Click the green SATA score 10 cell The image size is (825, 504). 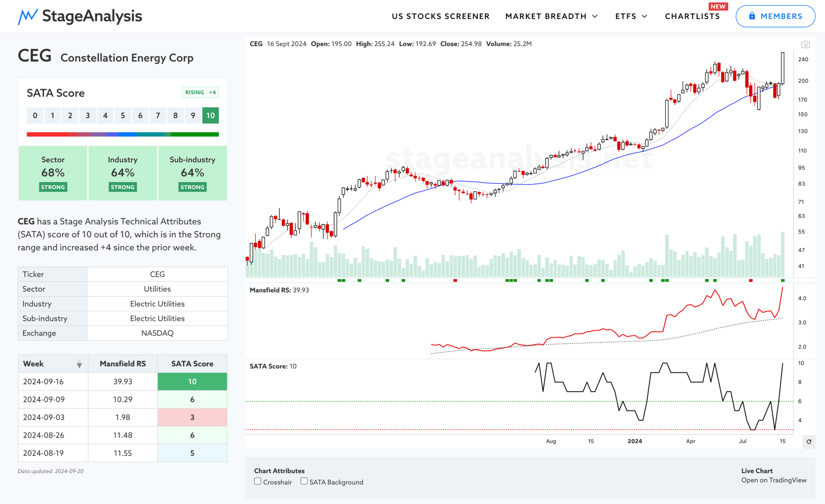pyautogui.click(x=192, y=382)
